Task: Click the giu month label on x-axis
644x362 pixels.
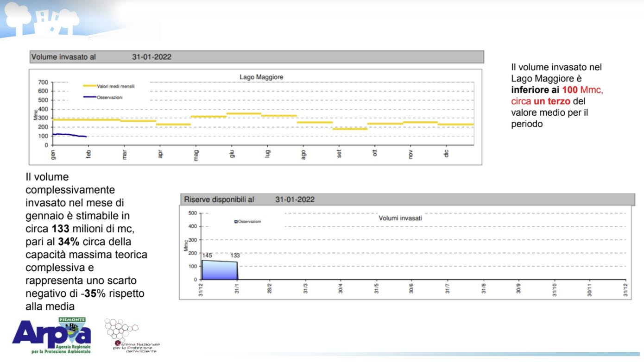Action: point(232,154)
